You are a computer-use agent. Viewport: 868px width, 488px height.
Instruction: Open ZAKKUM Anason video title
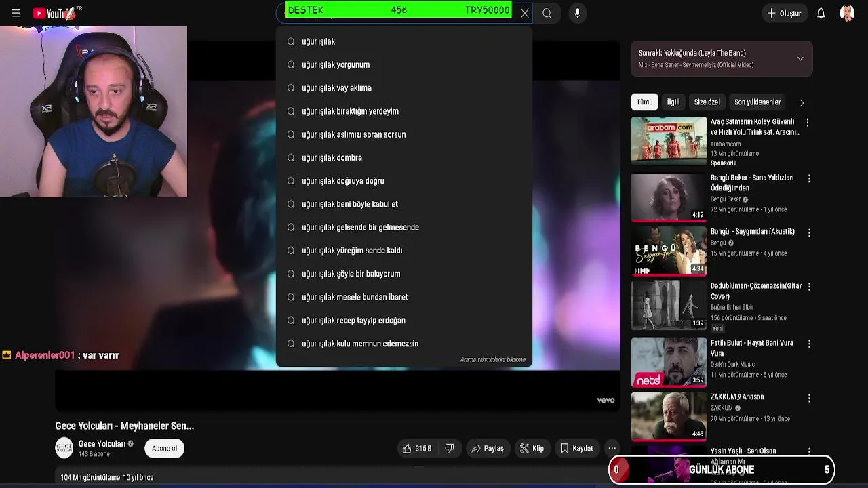tap(737, 396)
